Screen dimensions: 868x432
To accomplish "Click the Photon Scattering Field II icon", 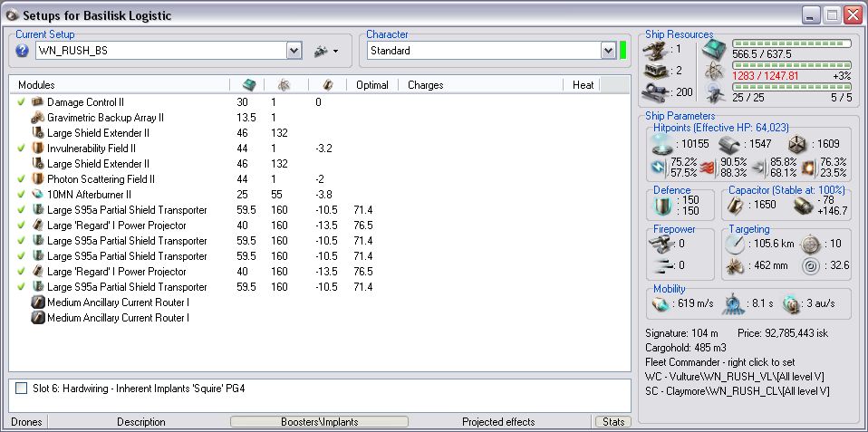I will click(x=38, y=179).
